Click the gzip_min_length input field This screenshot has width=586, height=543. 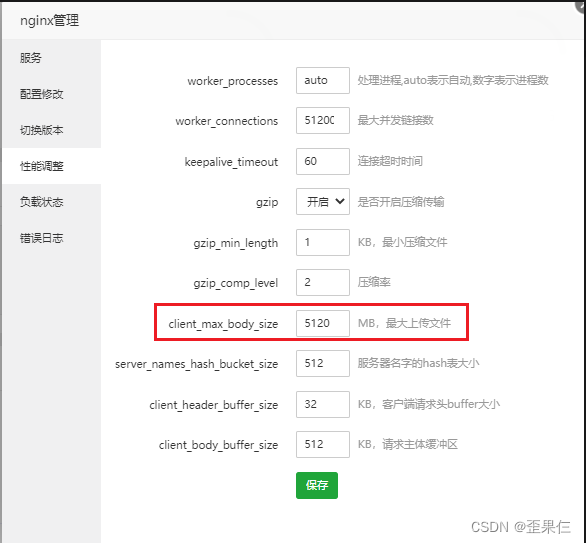click(323, 242)
